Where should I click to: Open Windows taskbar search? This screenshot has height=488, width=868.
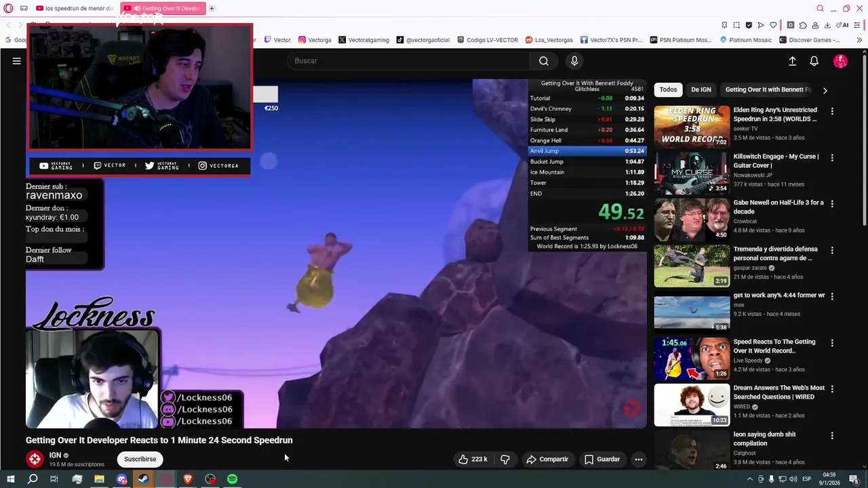pyautogui.click(x=32, y=479)
